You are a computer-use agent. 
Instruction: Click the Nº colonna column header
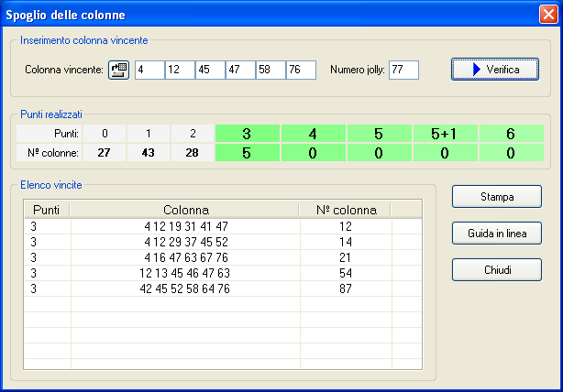click(346, 210)
